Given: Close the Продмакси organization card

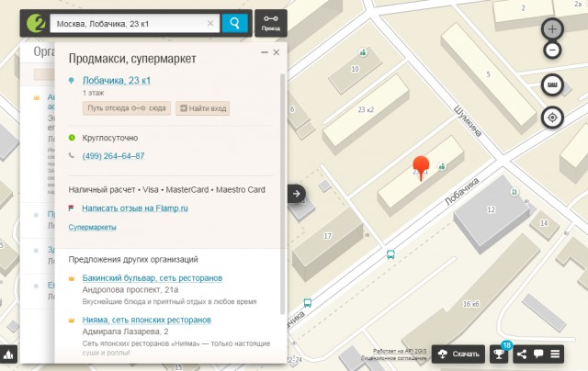Looking at the screenshot, I should (x=277, y=52).
